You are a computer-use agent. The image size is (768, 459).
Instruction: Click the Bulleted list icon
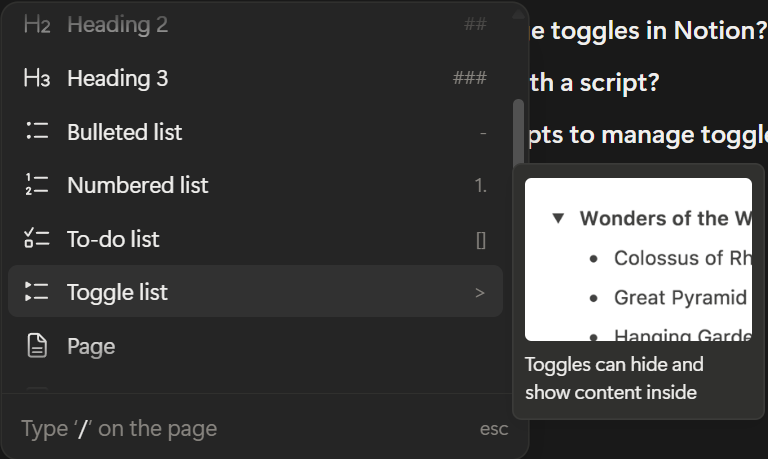37,132
